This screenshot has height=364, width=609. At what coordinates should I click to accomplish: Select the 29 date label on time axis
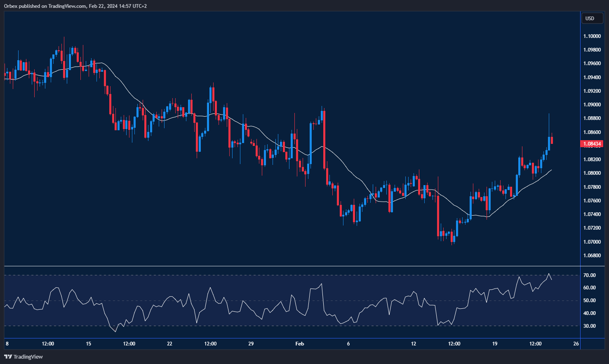pos(251,344)
